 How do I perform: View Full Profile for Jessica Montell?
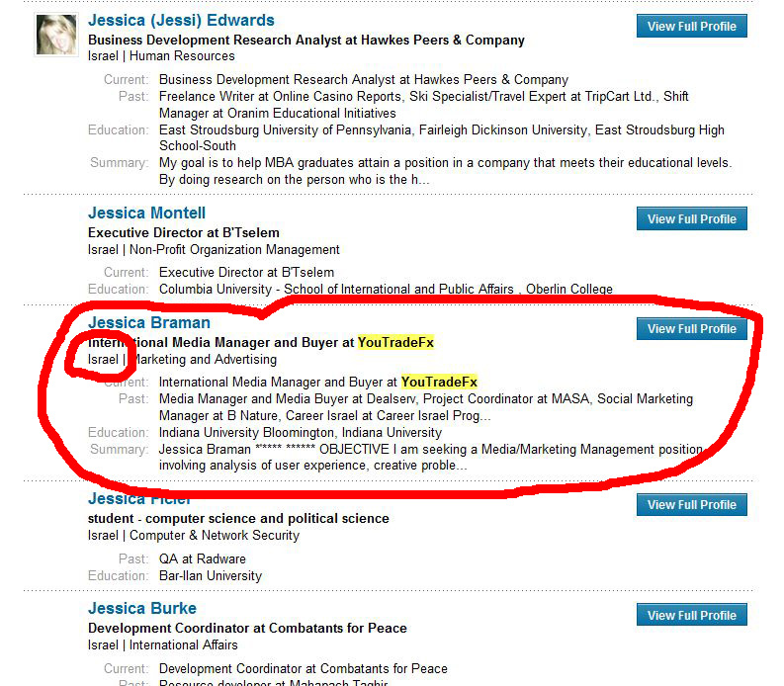tap(691, 219)
